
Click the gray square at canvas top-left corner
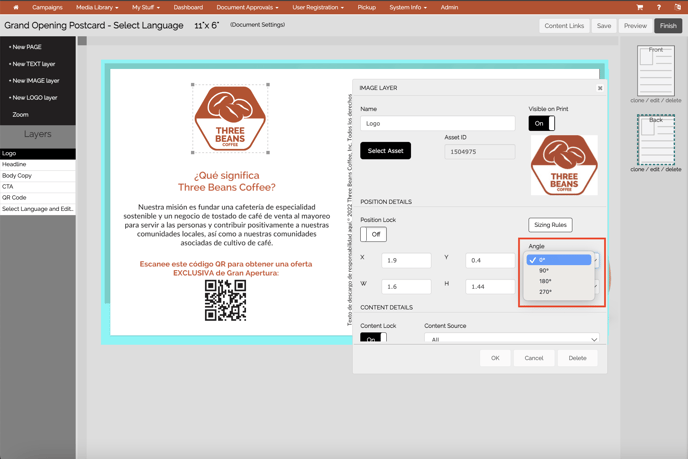click(82, 41)
